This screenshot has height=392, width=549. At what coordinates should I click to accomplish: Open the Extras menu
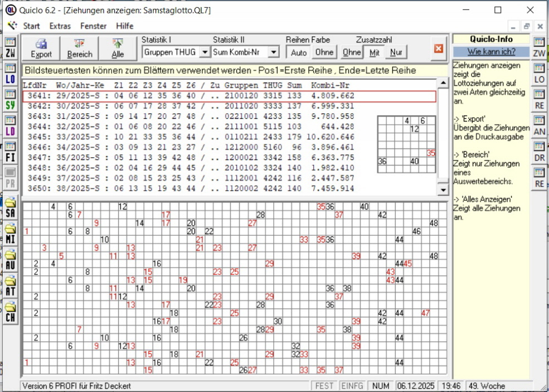tap(60, 26)
